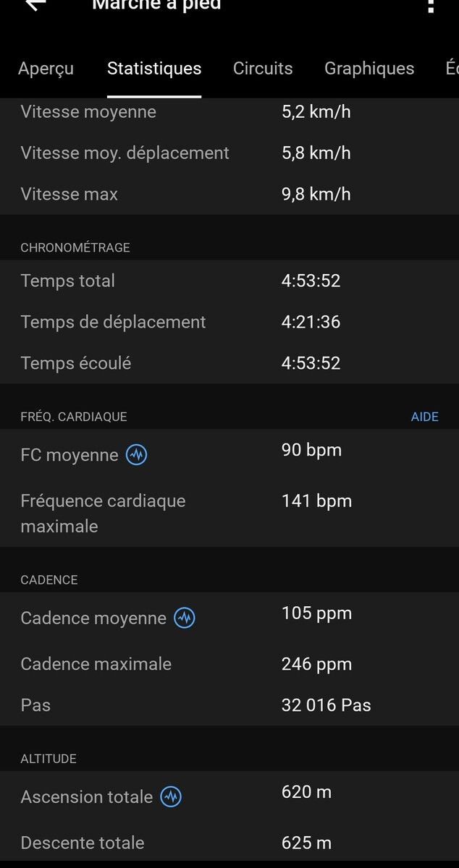Tap the Pas step count row
This screenshot has height=868, width=459.
pos(230,705)
